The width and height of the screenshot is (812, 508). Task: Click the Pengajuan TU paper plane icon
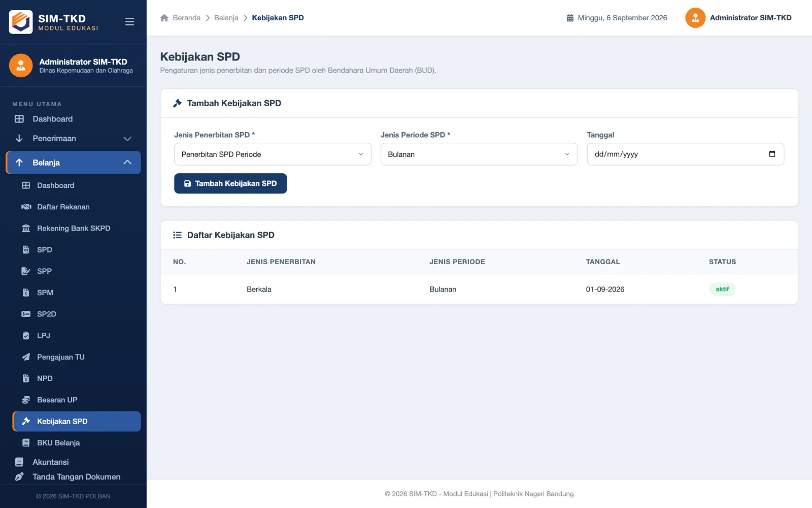click(x=26, y=357)
